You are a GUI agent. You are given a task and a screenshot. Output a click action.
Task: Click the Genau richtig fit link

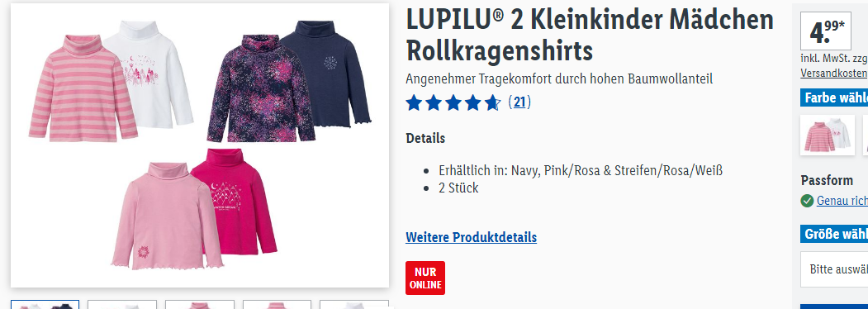(x=842, y=201)
